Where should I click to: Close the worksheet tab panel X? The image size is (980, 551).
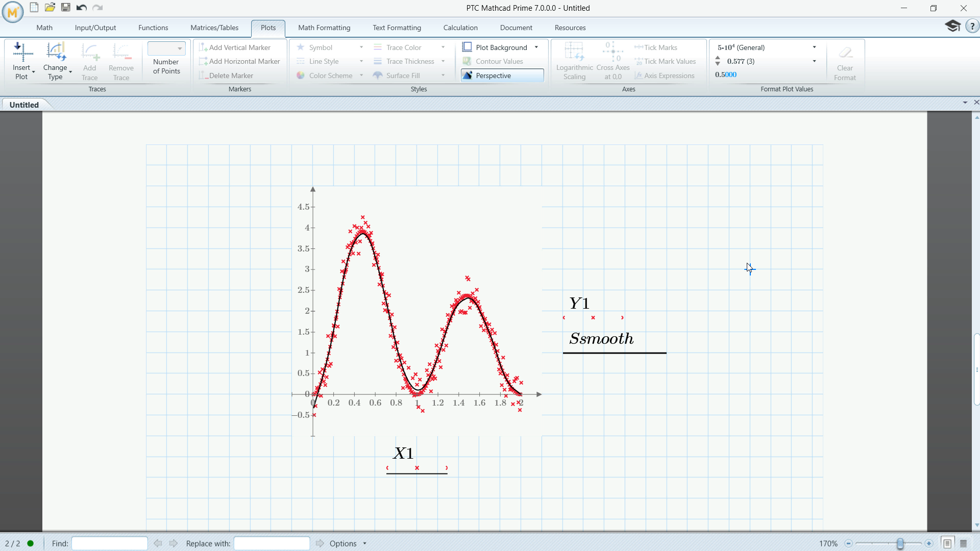coord(976,103)
